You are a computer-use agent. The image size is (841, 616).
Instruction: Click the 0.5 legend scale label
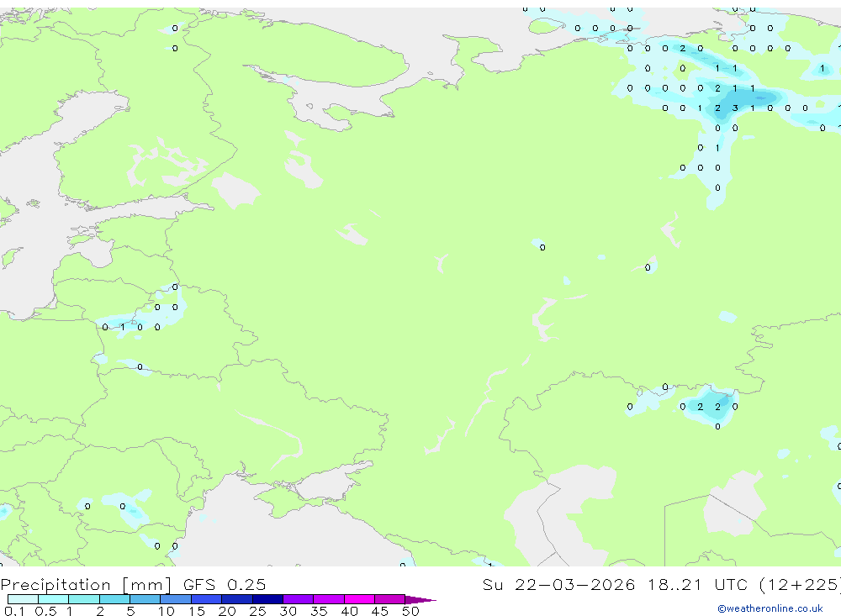point(45,611)
